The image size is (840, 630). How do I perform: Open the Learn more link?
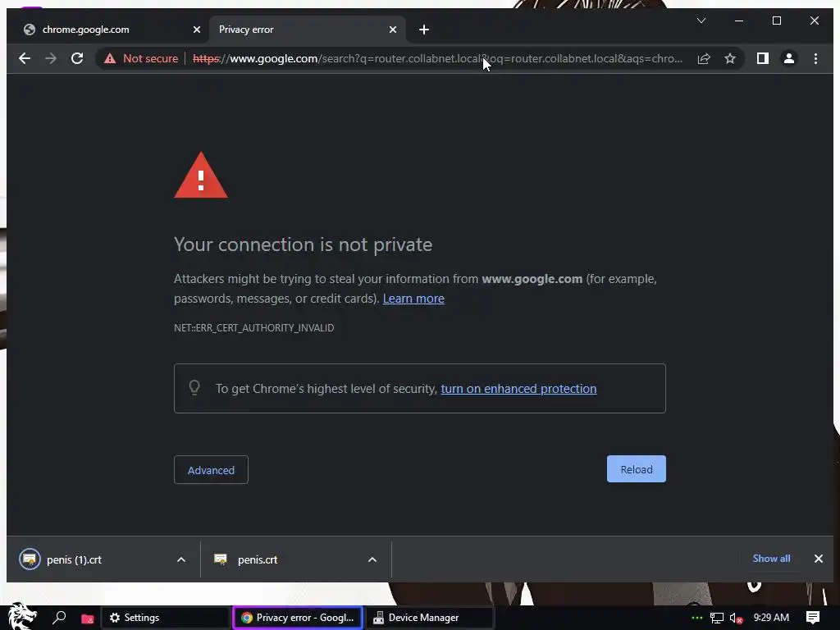coord(413,299)
